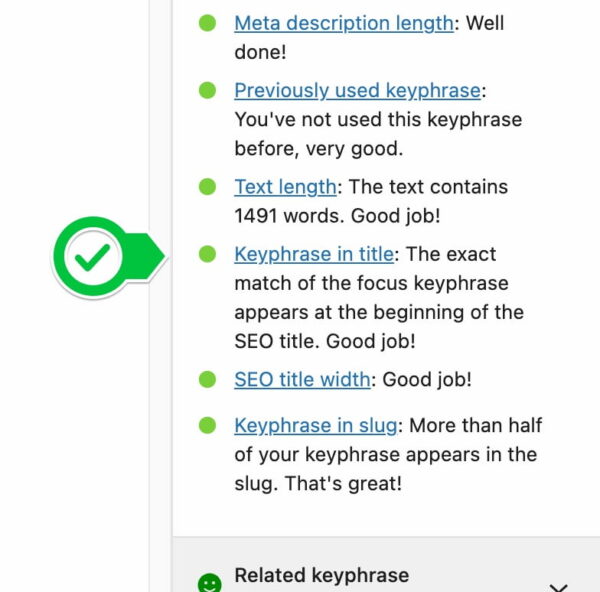600x592 pixels.
Task: Follow the Keyphrase in title link
Action: [314, 254]
